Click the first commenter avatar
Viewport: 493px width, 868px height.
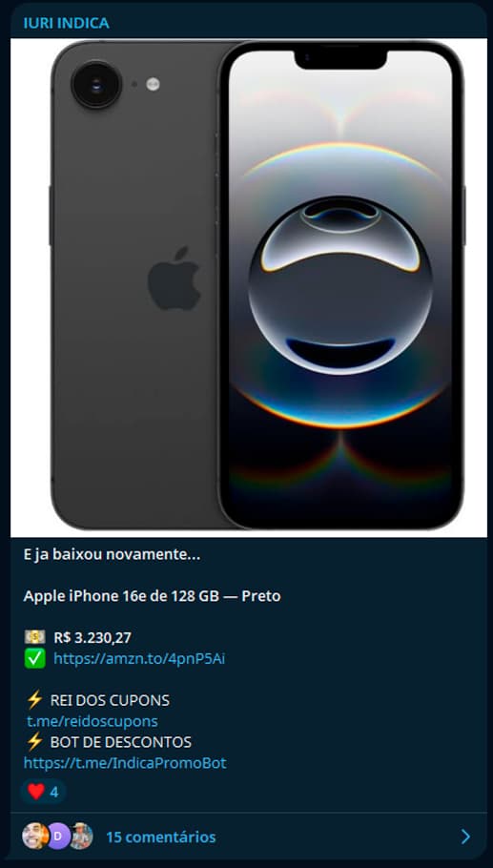tap(34, 836)
